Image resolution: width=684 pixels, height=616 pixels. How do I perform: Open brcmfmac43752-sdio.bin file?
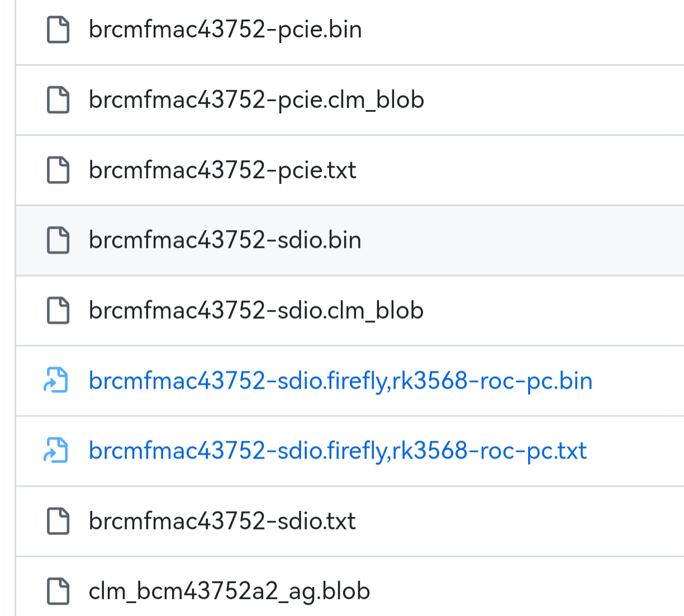(225, 240)
